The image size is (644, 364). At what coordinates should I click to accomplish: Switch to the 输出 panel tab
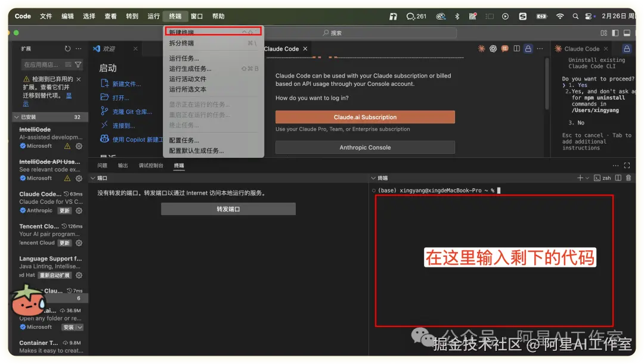click(123, 166)
